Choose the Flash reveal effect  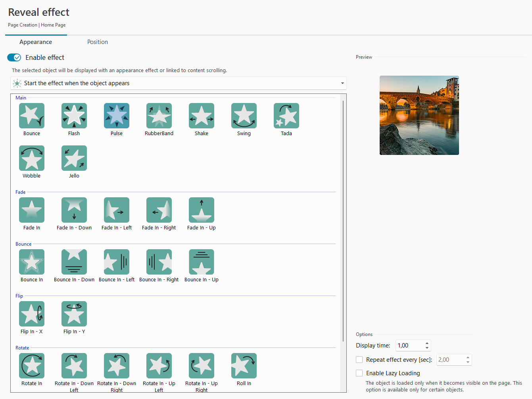coord(74,116)
